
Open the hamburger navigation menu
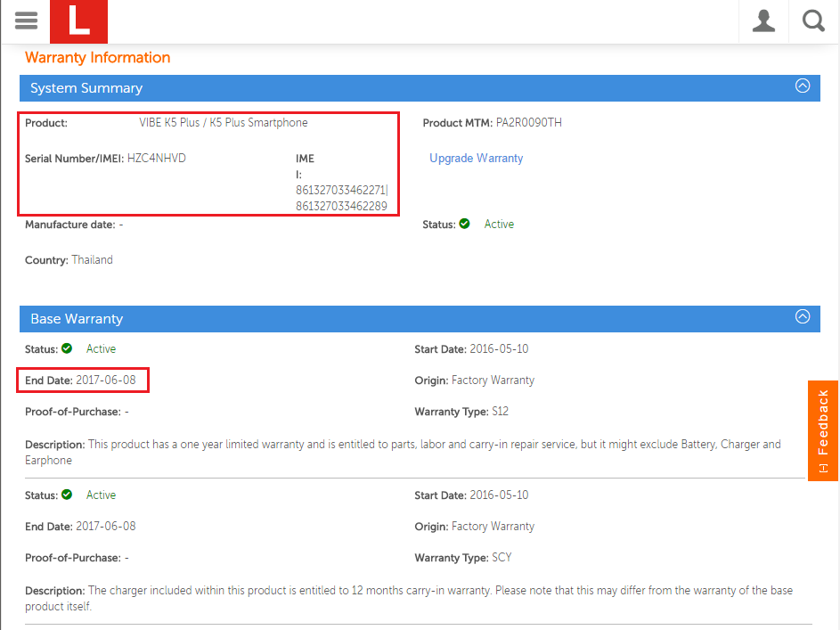pos(26,20)
